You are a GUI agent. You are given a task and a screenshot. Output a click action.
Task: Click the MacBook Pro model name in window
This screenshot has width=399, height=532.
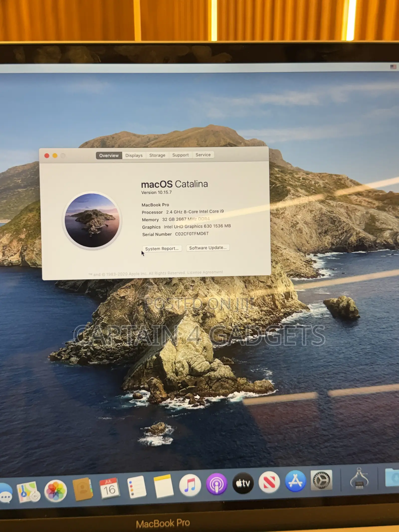pyautogui.click(x=155, y=205)
